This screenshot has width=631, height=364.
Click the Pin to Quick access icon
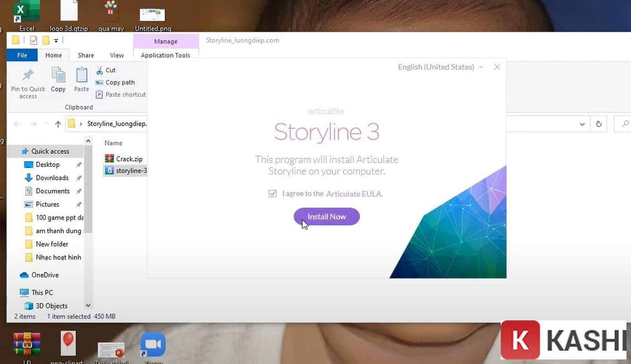[x=28, y=76]
